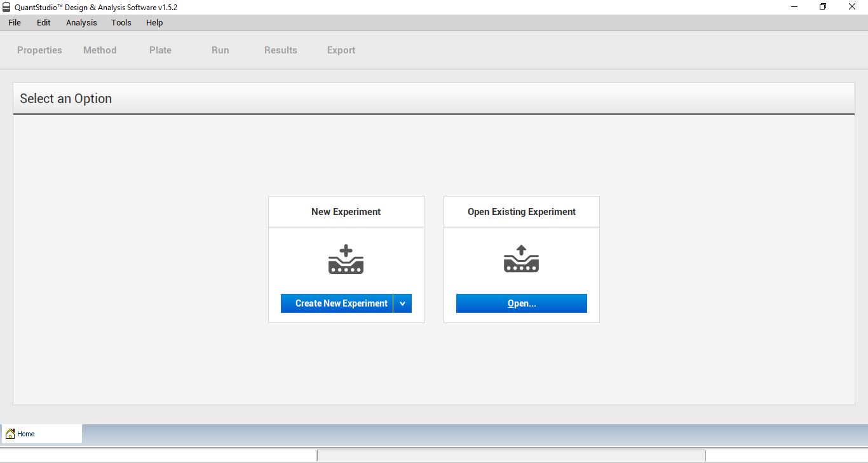Click the Open button for existing experiments
868x463 pixels.
click(521, 303)
